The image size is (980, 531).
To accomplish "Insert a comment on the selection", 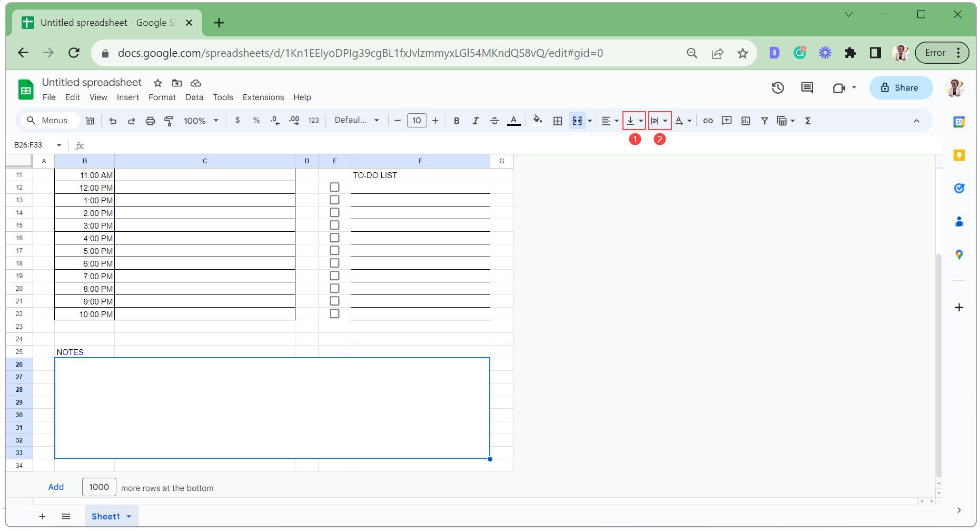I will pos(726,120).
